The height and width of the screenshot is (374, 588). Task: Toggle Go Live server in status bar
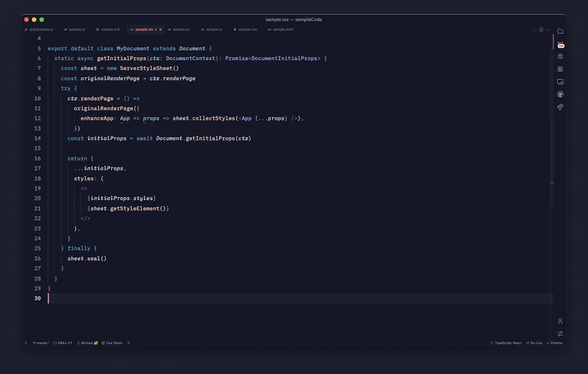(x=533, y=342)
